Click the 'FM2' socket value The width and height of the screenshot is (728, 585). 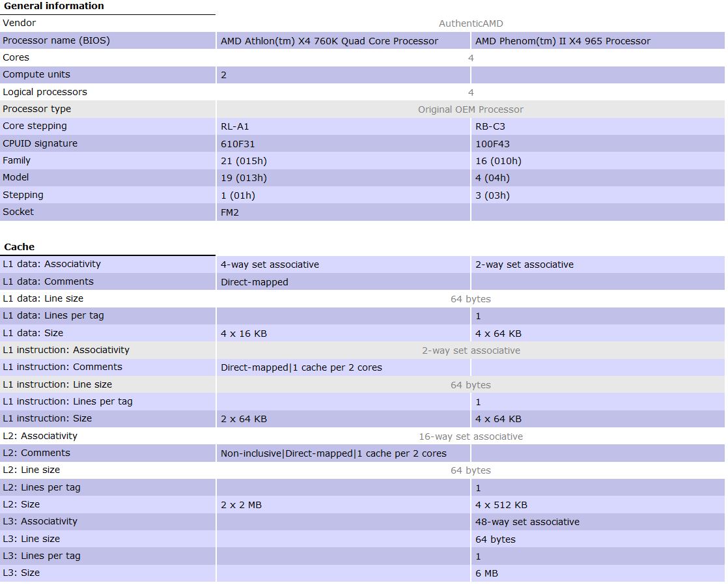tap(230, 212)
